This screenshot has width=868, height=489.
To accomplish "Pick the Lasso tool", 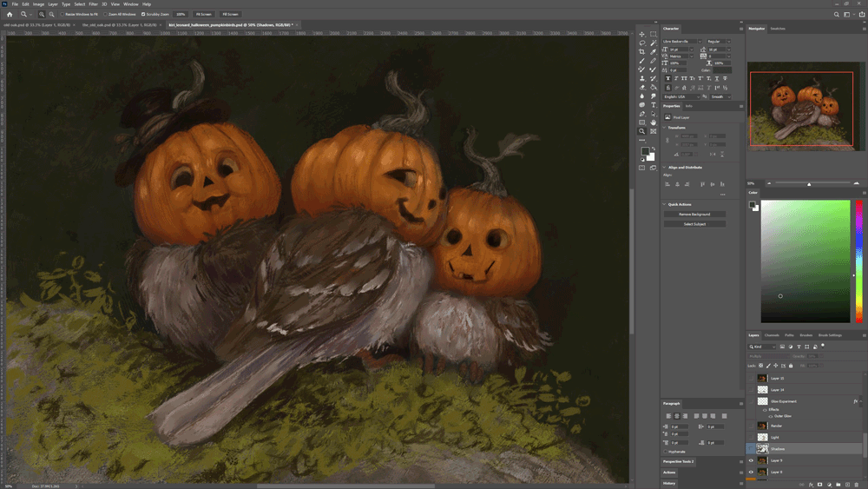I will pos(642,43).
